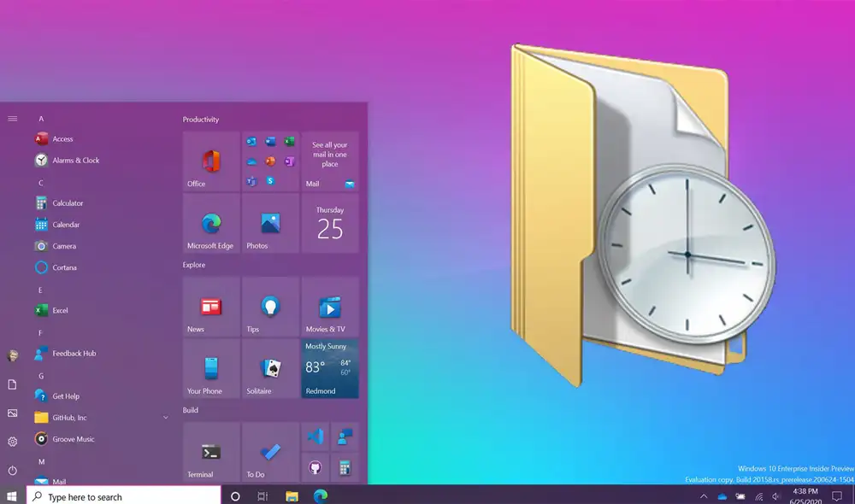Open the Photos tile
This screenshot has width=855, height=504.
point(270,224)
